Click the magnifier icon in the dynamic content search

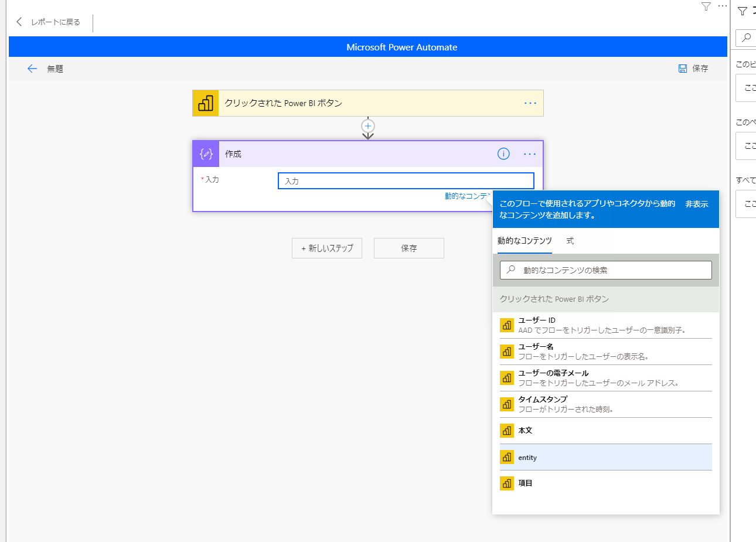click(x=510, y=270)
